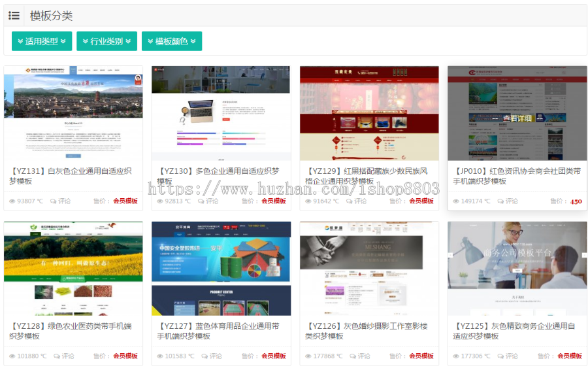Click the eye views icon on YZ128 card
The width and height of the screenshot is (588, 374).
point(12,356)
